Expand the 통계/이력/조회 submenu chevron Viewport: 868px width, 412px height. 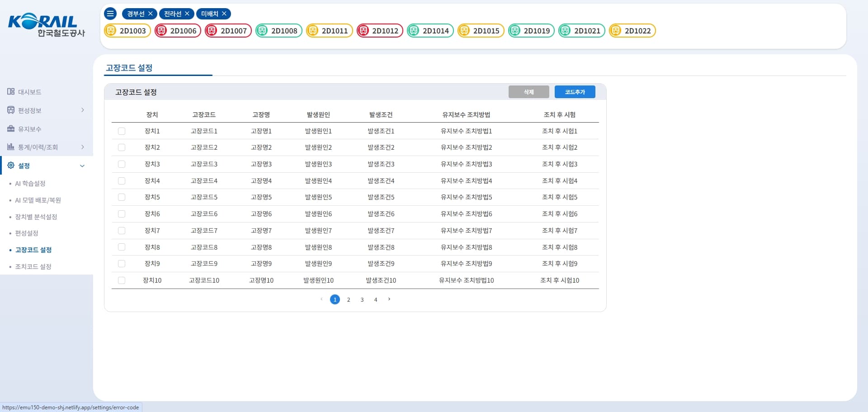click(82, 147)
